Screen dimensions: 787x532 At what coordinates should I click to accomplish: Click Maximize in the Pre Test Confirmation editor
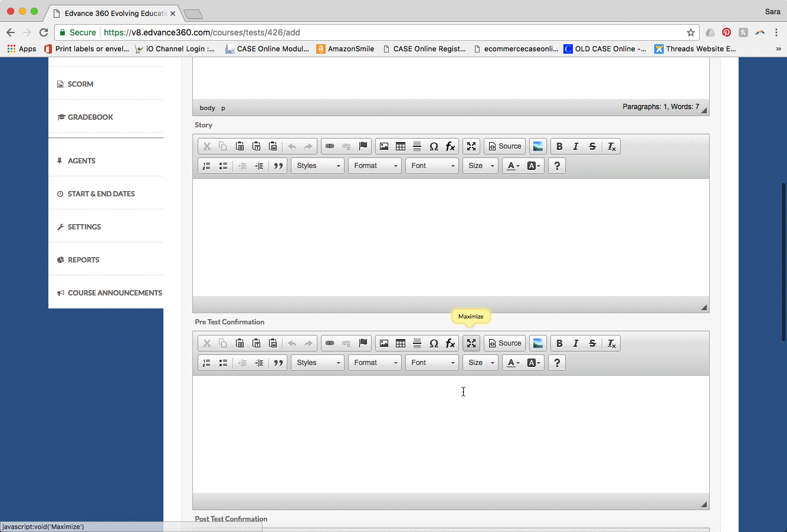click(471, 343)
